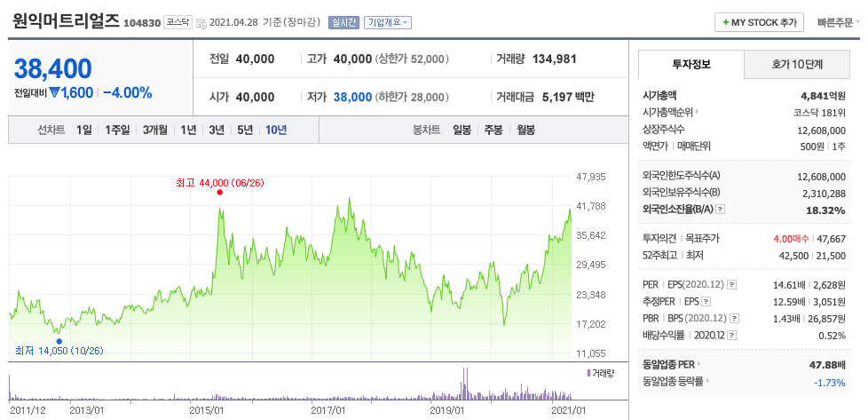Image resolution: width=868 pixels, height=420 pixels.
Task: Switch to the 호가10단계 tab
Action: coord(797,64)
